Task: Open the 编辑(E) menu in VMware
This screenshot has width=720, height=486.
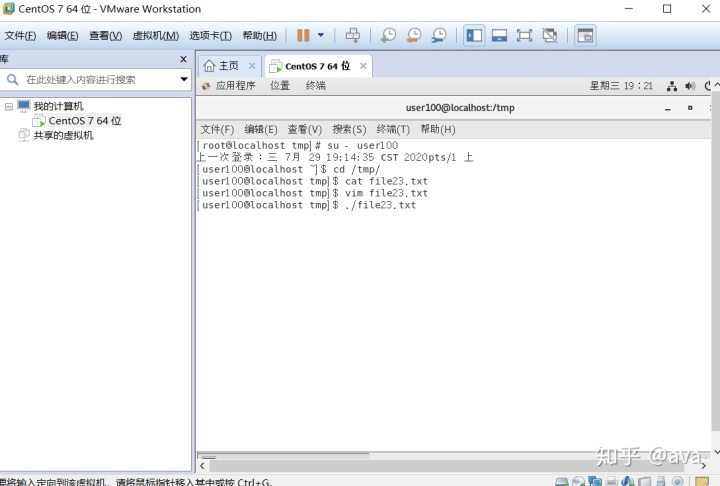Action: click(x=62, y=35)
